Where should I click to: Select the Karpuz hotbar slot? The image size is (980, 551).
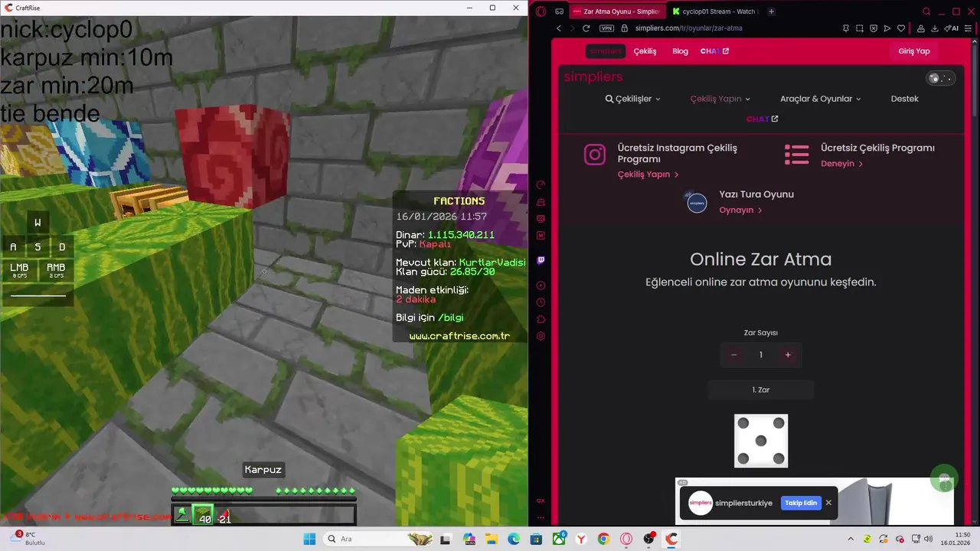coord(202,515)
